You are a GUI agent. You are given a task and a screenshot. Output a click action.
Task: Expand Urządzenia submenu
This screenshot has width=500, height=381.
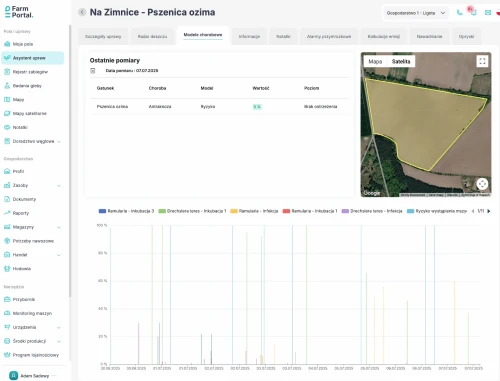59,328
